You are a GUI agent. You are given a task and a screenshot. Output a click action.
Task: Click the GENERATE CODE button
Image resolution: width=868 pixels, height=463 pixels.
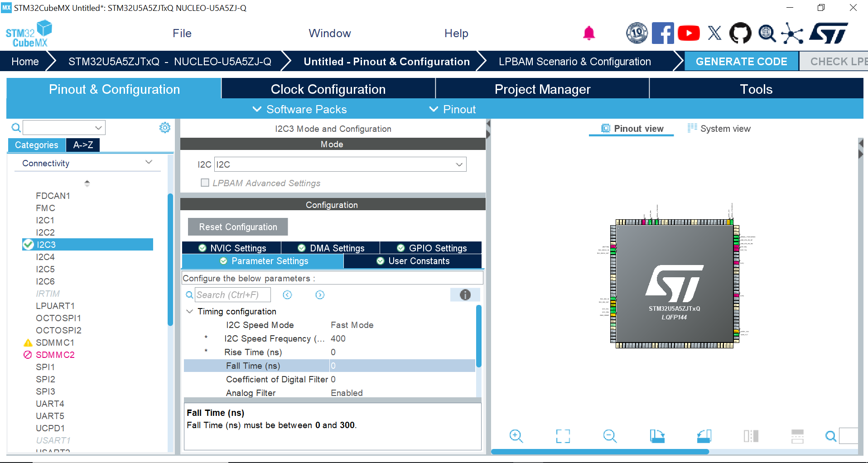click(741, 62)
